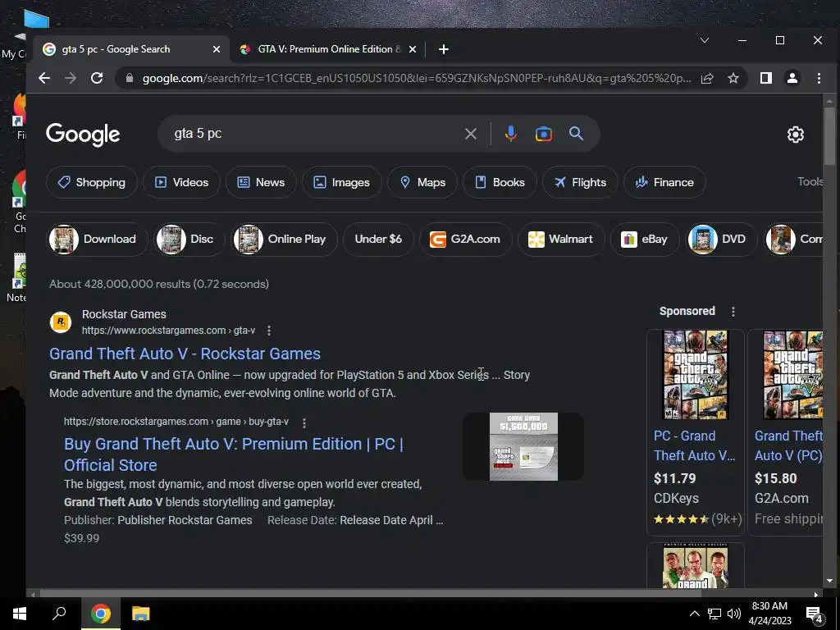Screen dimensions: 840x630
Task: Open taskbar volume control
Action: [x=734, y=614]
